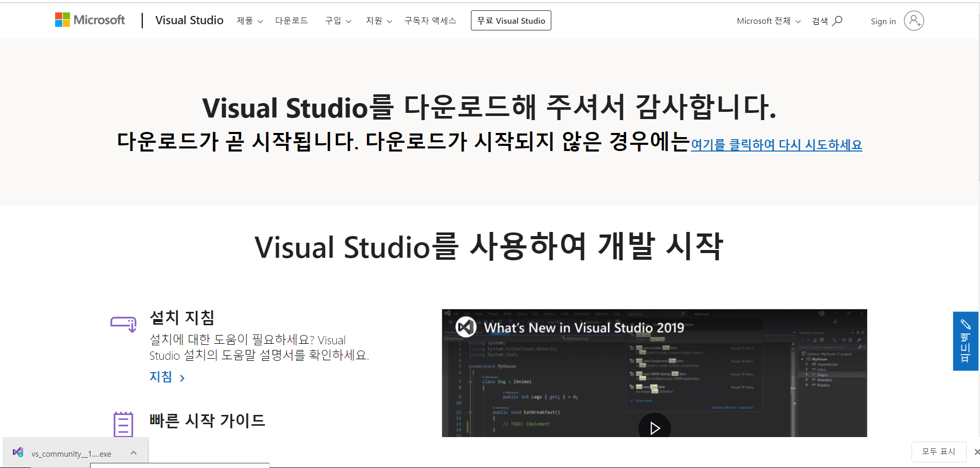Follow the 지침 link

pos(167,377)
